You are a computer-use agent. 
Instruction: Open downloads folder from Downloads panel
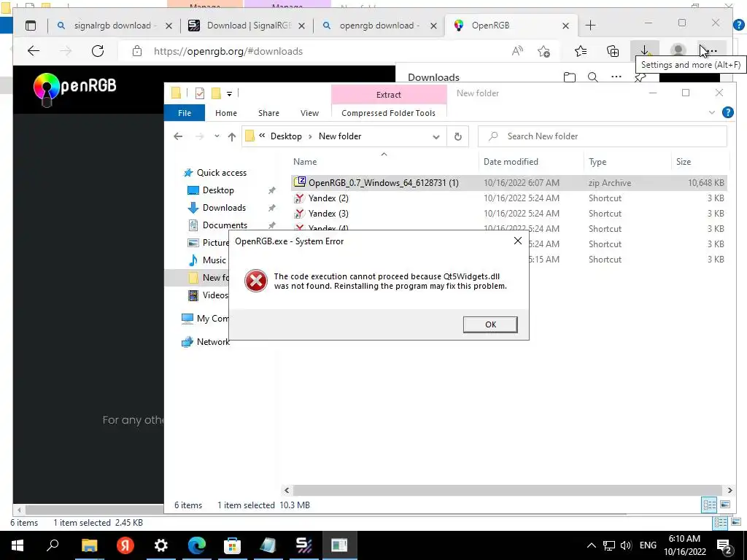[x=569, y=77]
